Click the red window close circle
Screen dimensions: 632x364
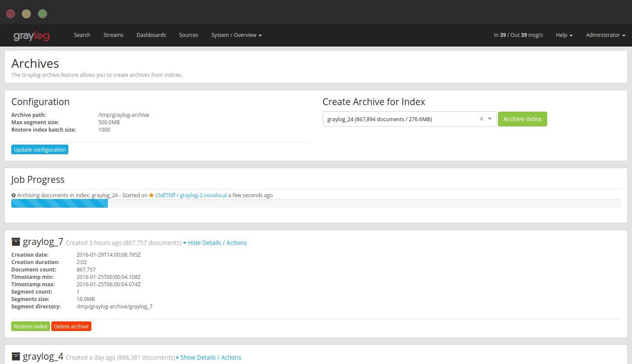11,14
